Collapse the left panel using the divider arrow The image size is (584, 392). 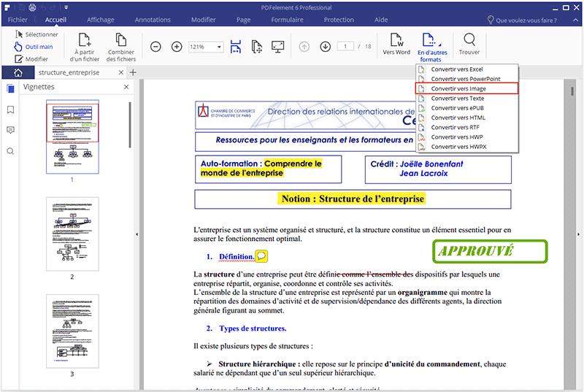(137, 234)
